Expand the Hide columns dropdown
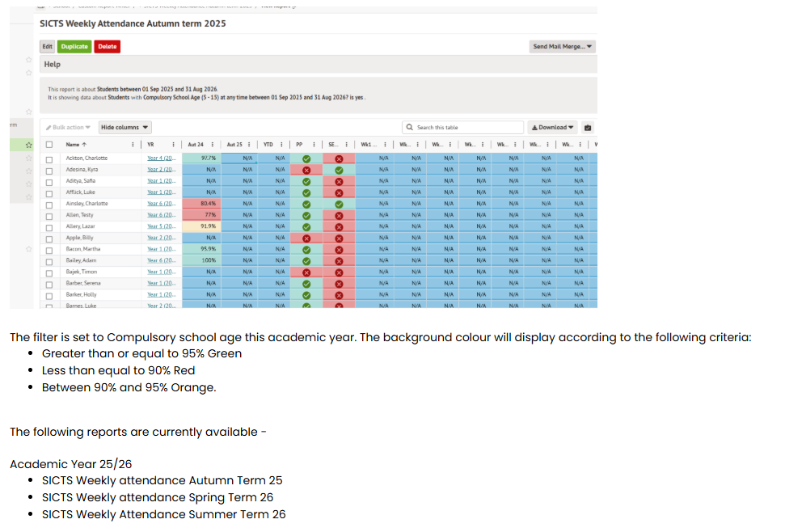This screenshot has width=785, height=532. pyautogui.click(x=125, y=128)
